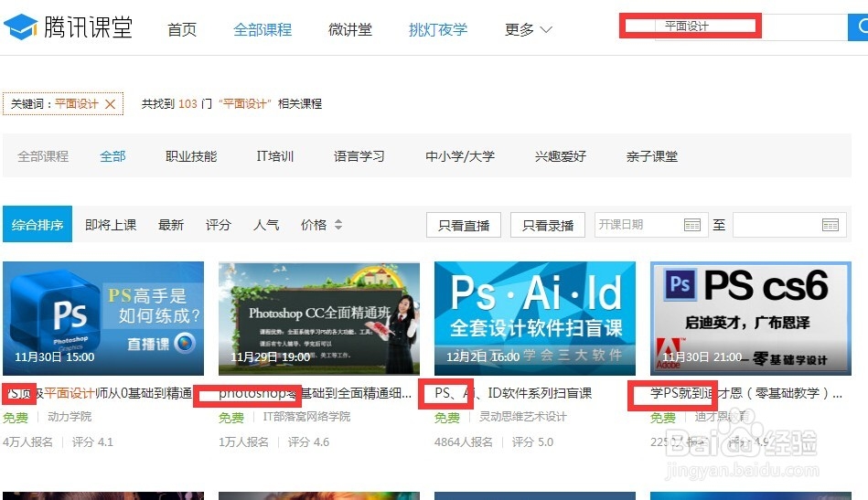The width and height of the screenshot is (868, 500).
Task: Open course title 平面设计师从0基础到精通
Action: coord(98,393)
